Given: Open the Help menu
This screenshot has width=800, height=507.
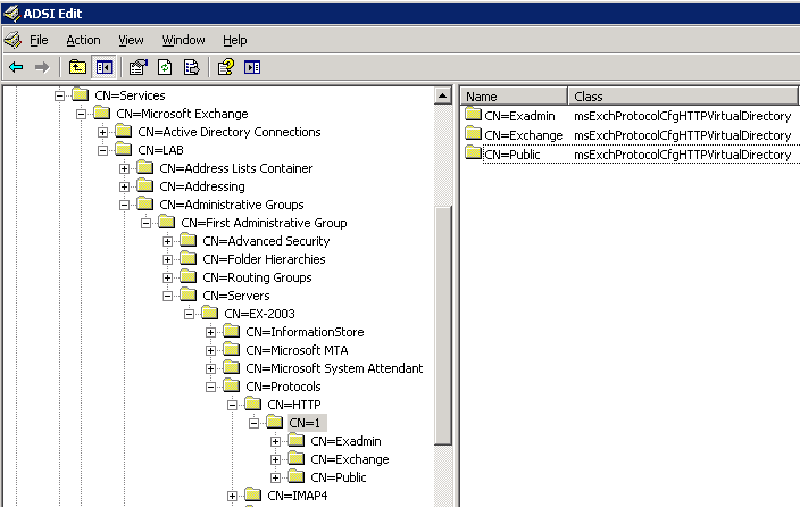Looking at the screenshot, I should point(235,40).
